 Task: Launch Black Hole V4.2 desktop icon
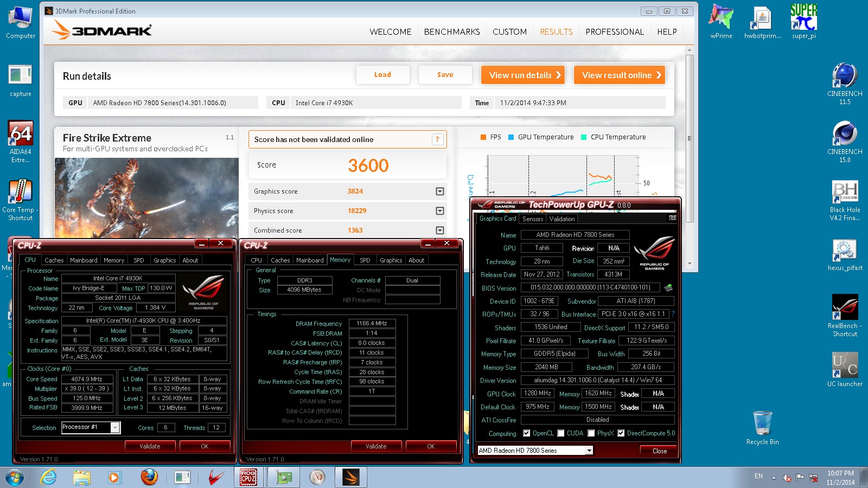pos(845,200)
